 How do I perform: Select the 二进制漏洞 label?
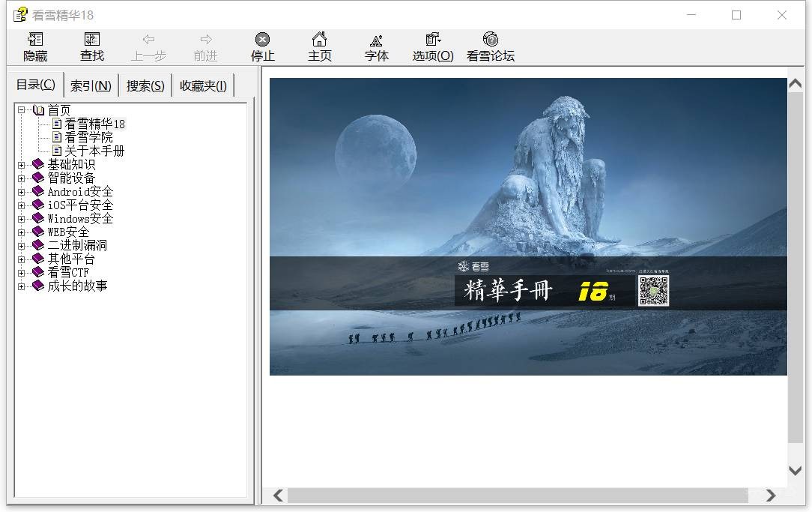point(77,245)
